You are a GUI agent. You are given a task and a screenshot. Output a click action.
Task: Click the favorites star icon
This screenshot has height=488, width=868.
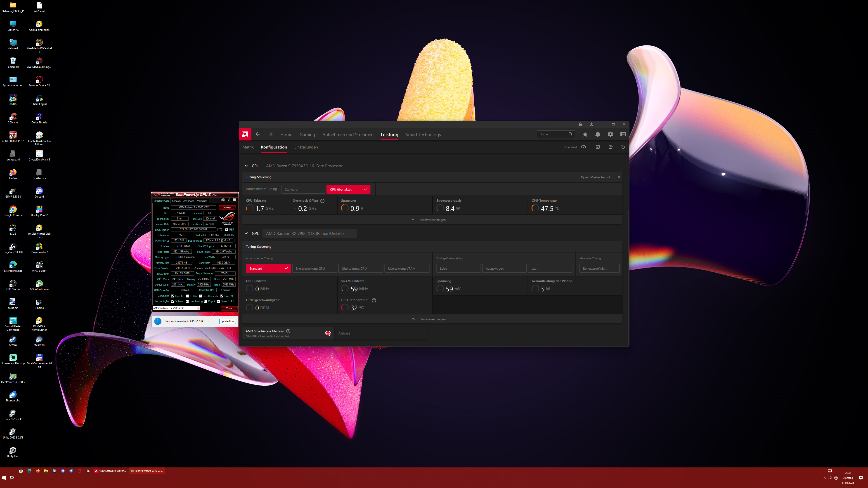[x=585, y=134]
